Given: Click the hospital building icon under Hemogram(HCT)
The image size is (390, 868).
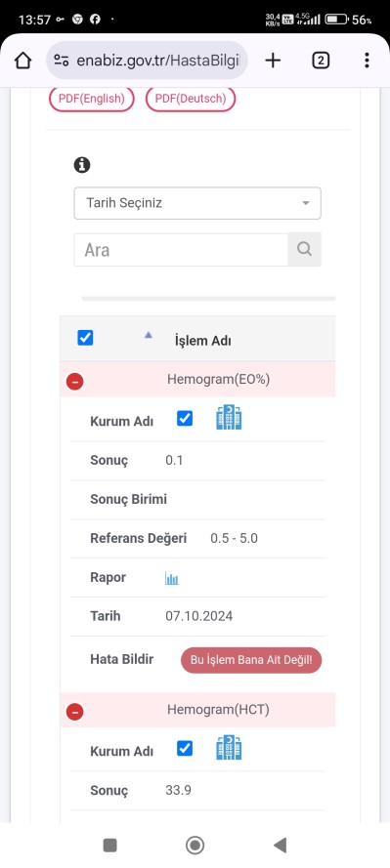Looking at the screenshot, I should tap(229, 748).
